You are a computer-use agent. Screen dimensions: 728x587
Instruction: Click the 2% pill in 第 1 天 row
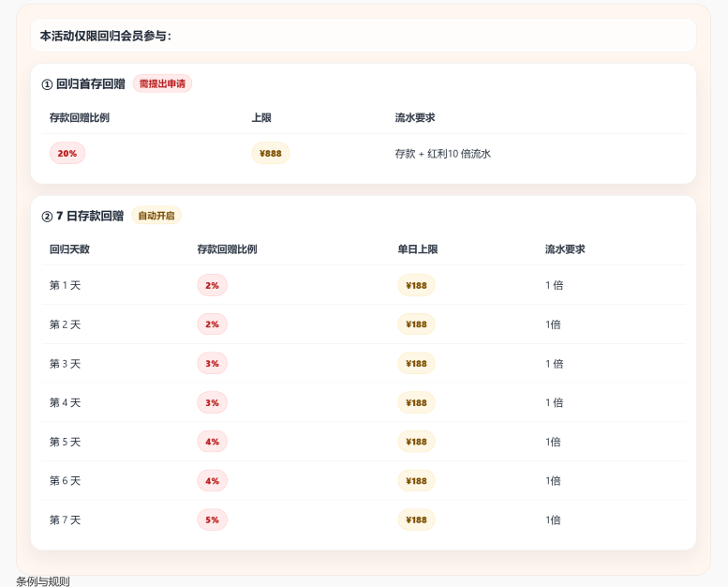[x=212, y=285]
